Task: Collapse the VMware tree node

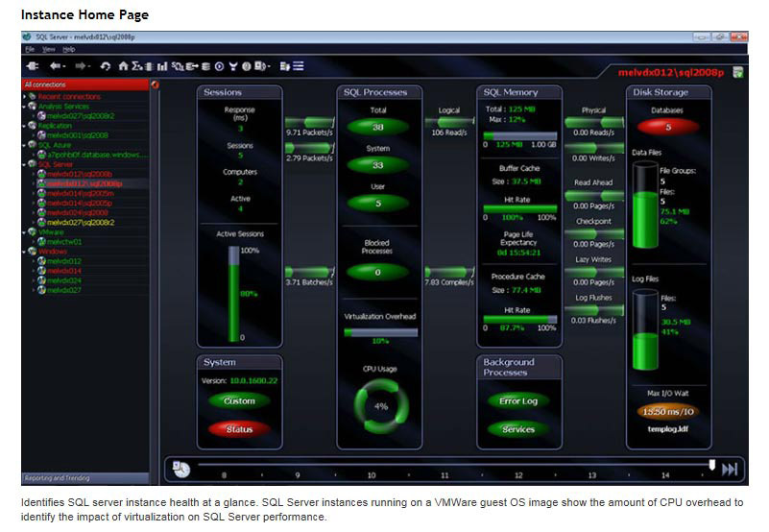Action: [25, 232]
